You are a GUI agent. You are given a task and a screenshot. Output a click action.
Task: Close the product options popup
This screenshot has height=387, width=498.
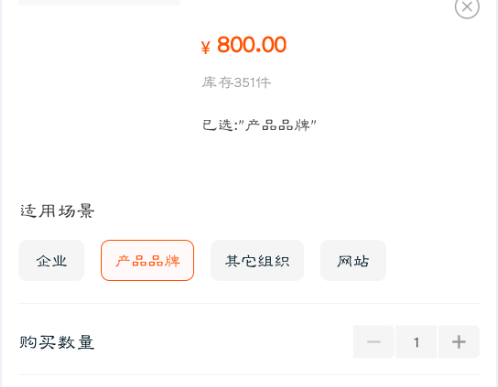(x=467, y=7)
